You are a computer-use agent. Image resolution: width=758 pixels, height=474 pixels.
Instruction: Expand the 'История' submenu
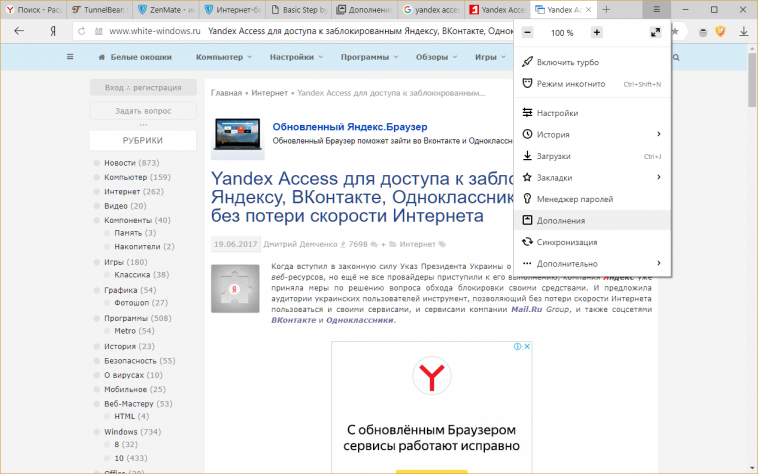click(592, 134)
